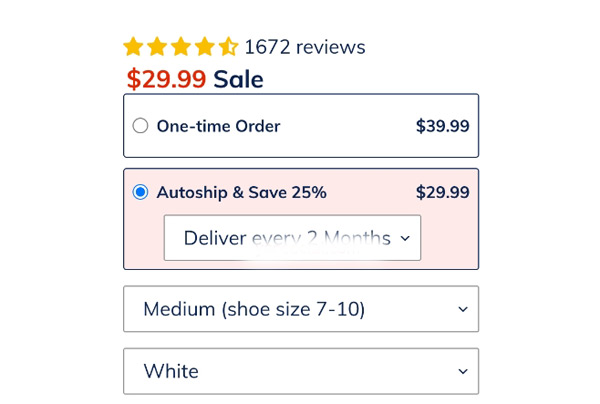Select the Autoship & Save radio button
The height and width of the screenshot is (404, 600).
coord(140,192)
